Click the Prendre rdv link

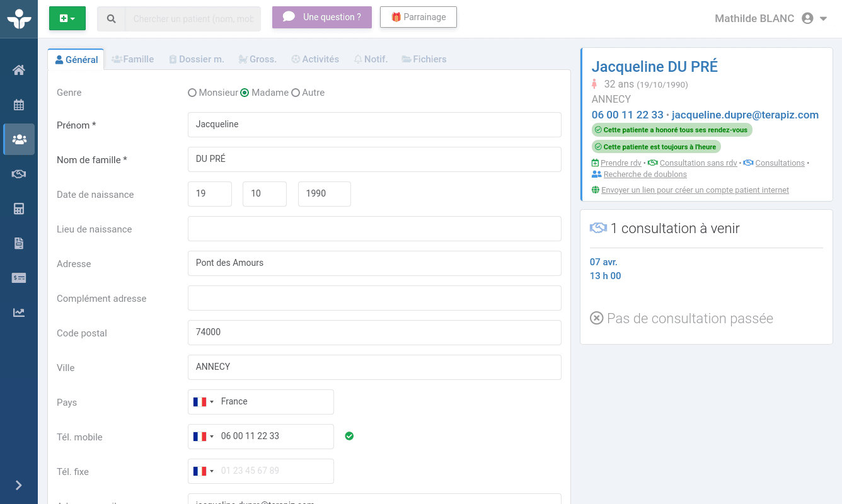621,163
